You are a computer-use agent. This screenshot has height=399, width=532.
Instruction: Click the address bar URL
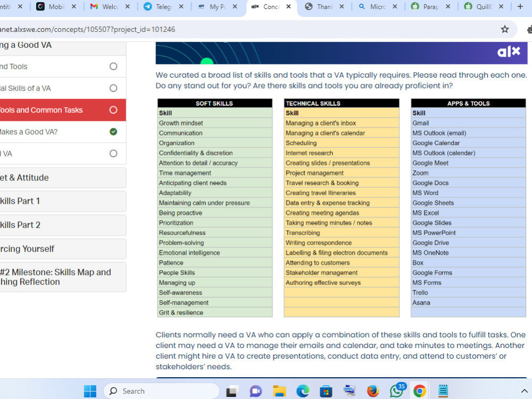point(88,29)
